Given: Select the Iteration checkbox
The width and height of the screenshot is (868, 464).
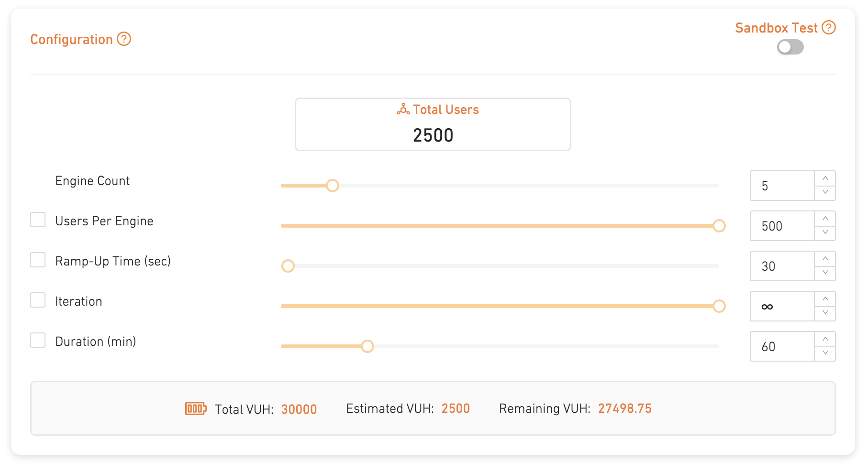Looking at the screenshot, I should point(38,300).
